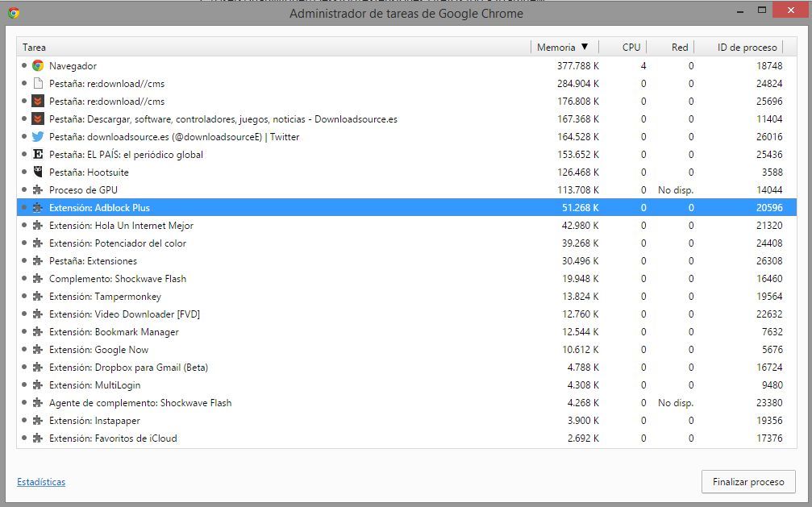Select Extensión: Bookmark Manager row
Image resolution: width=812 pixels, height=507 pixels.
[406, 332]
